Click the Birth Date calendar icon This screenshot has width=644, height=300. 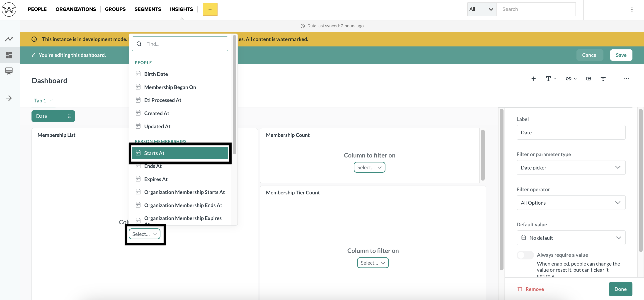pos(138,74)
